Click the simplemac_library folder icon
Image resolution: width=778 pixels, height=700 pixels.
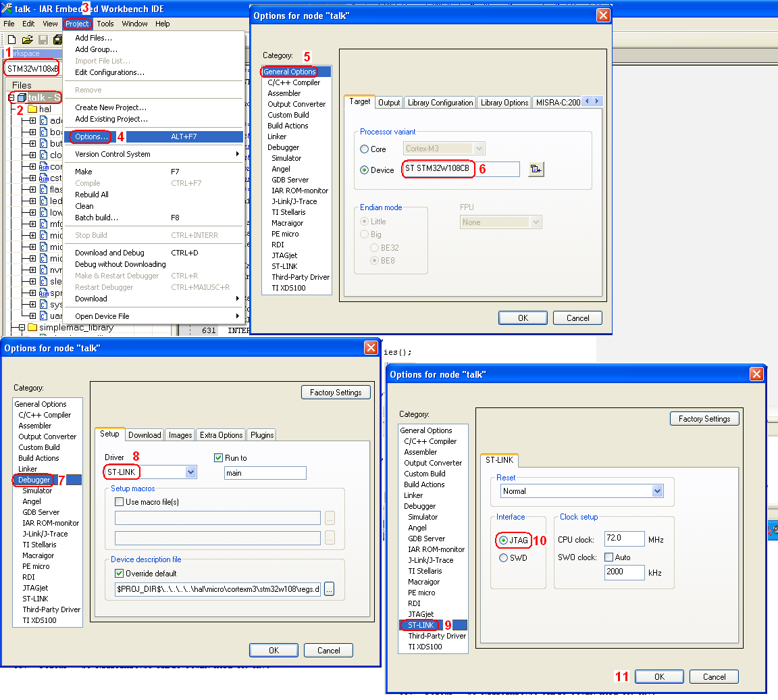point(32,327)
